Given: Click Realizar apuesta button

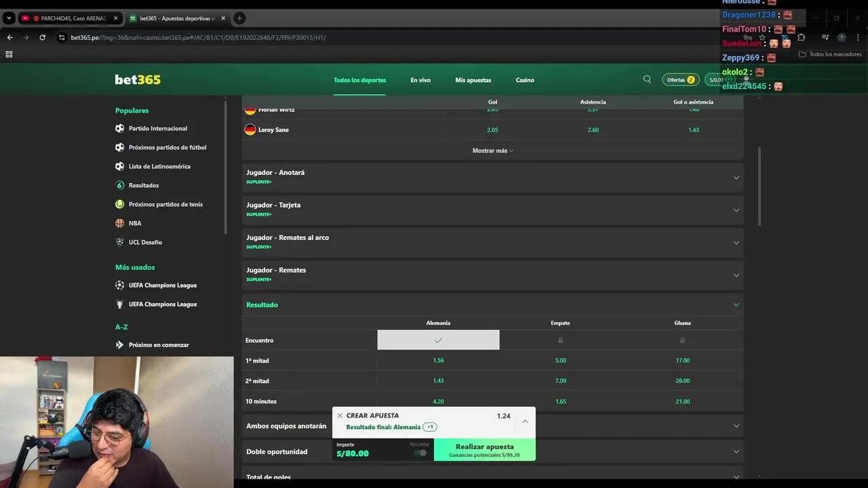Looking at the screenshot, I should (x=485, y=450).
